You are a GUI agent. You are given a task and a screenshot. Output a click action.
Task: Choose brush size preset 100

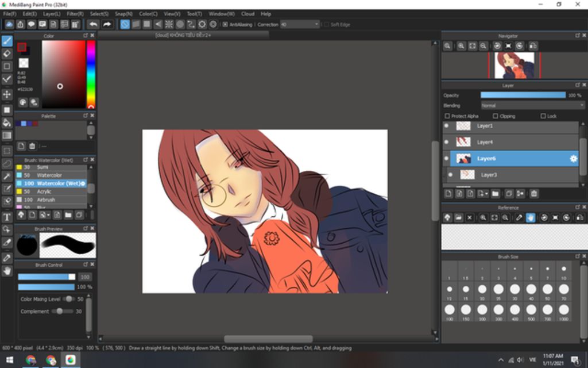[449, 311]
